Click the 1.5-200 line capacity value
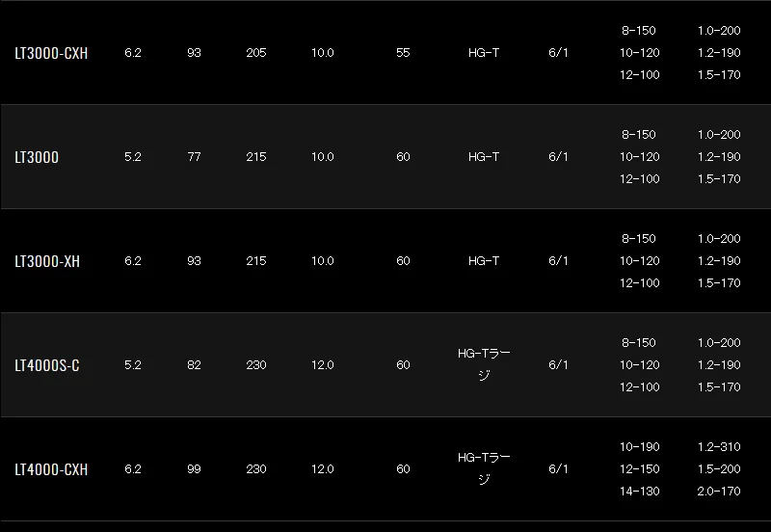This screenshot has width=771, height=532. [x=719, y=469]
